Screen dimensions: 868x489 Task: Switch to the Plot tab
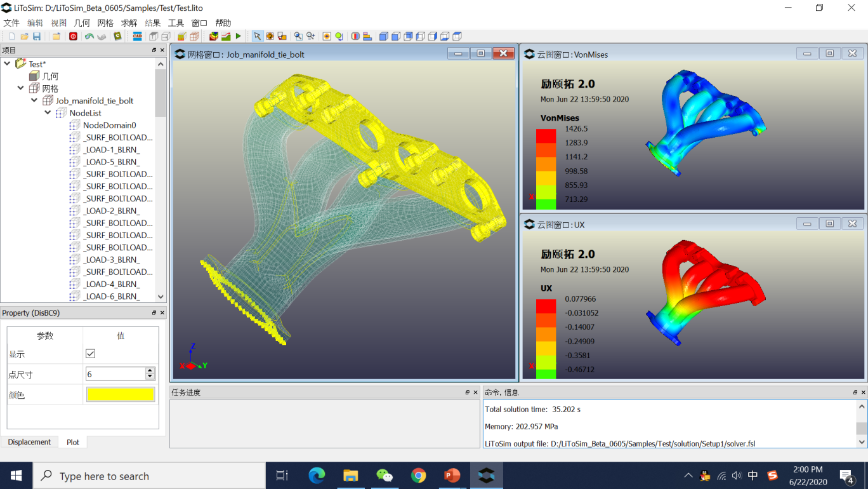coord(73,442)
